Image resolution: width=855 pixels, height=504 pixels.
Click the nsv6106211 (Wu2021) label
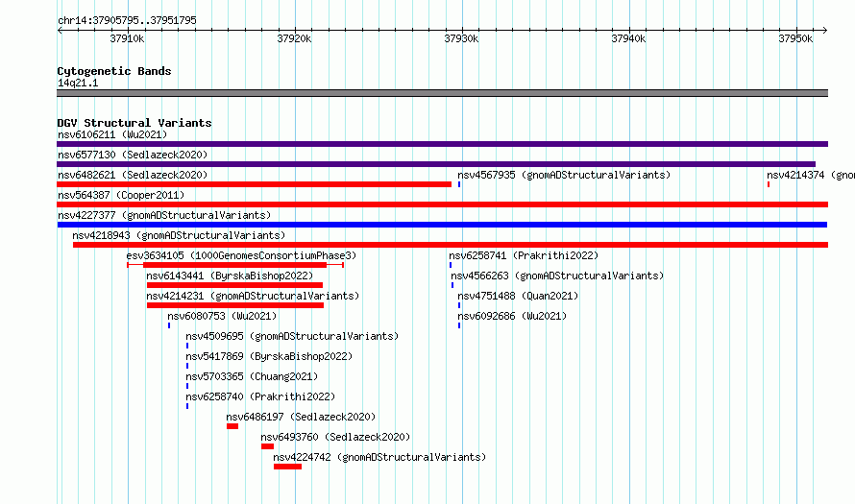(x=112, y=134)
